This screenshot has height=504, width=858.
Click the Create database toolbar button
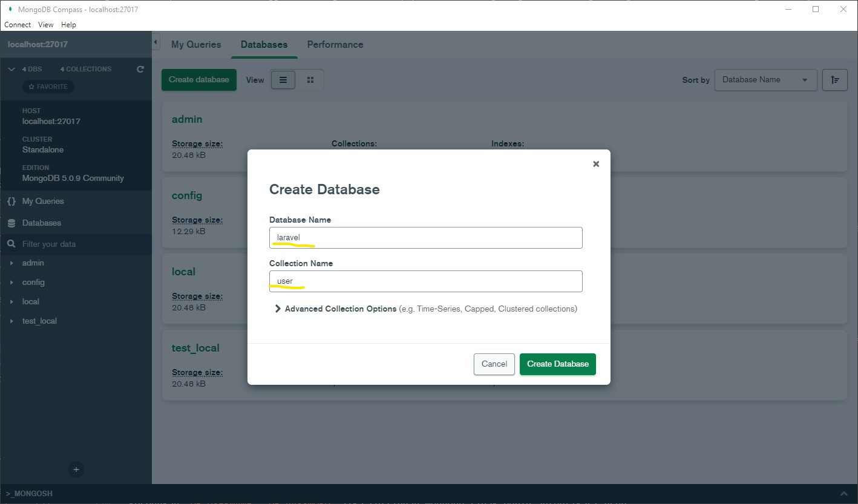point(199,80)
